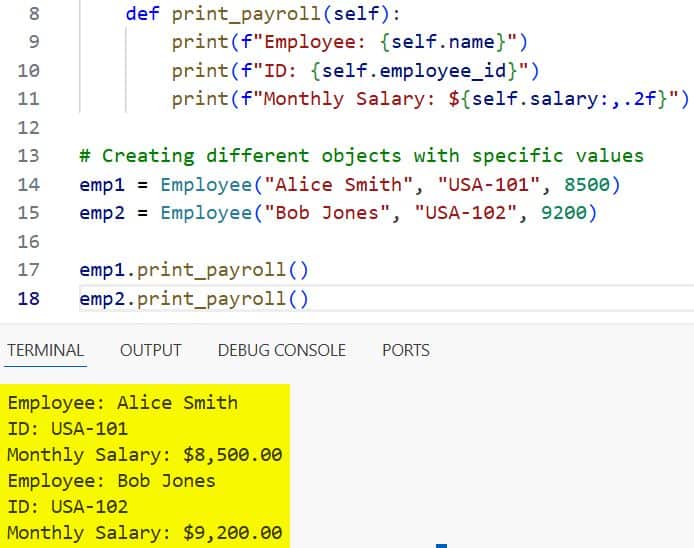This screenshot has height=548, width=694.
Task: Click the "ID: USA-102" terminal output line
Action: 67,507
